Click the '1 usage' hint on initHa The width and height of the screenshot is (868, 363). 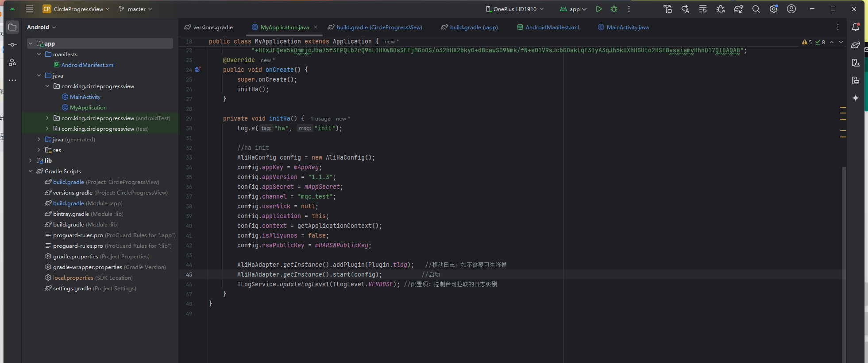point(320,119)
